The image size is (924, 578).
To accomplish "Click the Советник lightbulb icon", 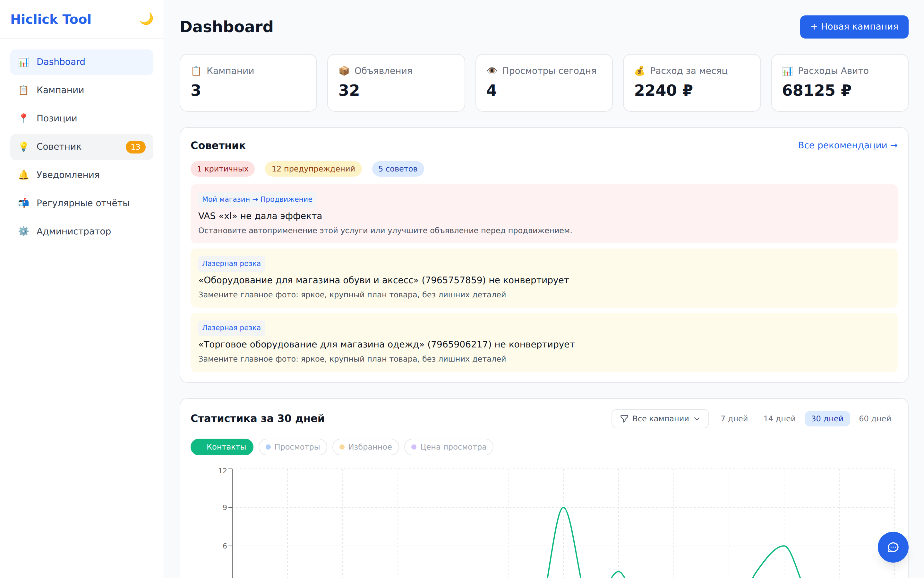I will tap(24, 147).
